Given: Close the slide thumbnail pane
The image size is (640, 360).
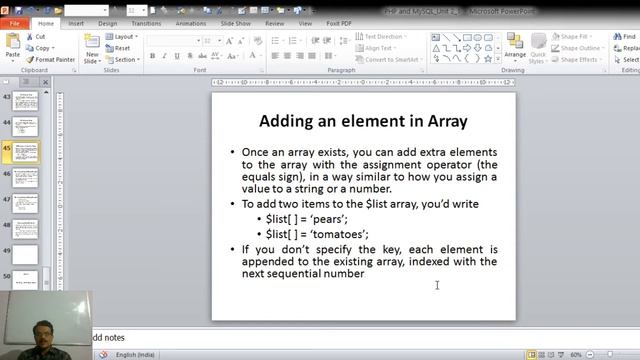Looking at the screenshot, I should (46, 82).
